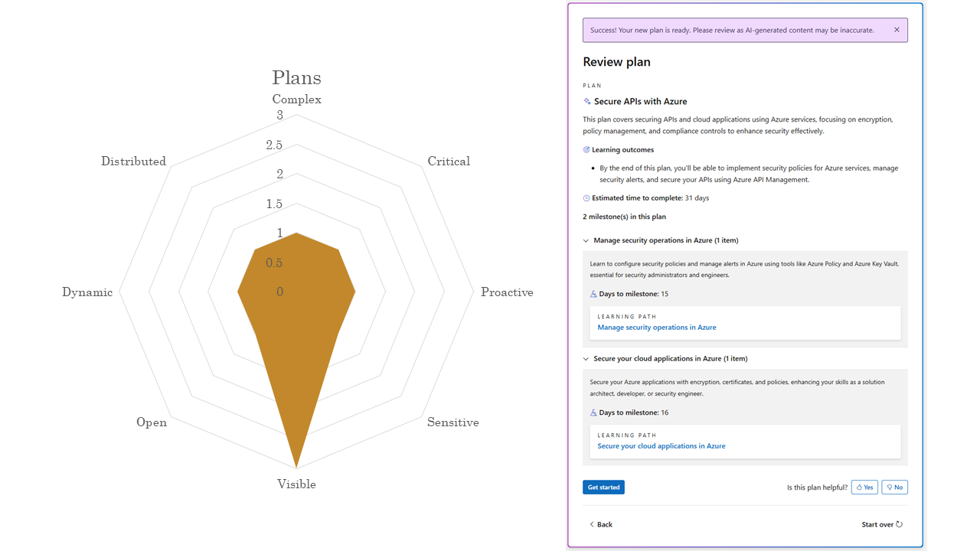Dismiss the success notification banner
The width and height of the screenshot is (980, 551).
(897, 30)
